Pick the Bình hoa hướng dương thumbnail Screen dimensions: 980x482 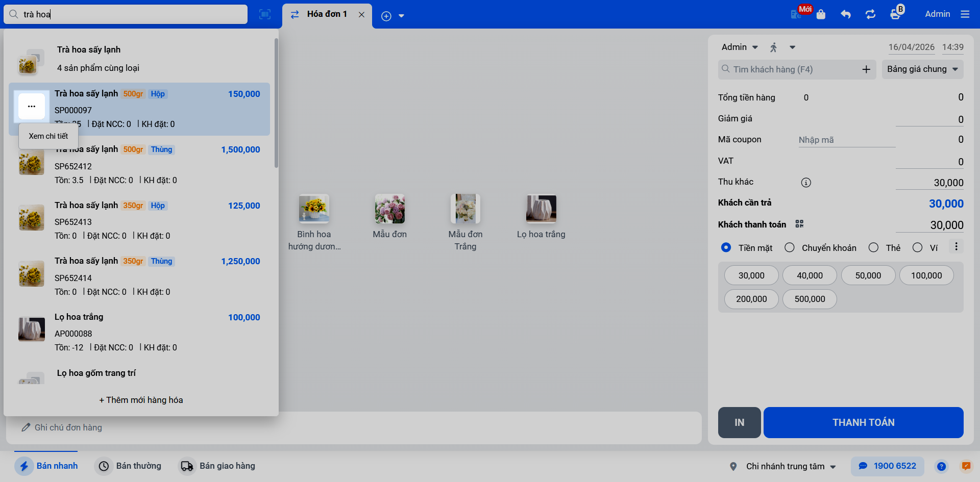[314, 209]
